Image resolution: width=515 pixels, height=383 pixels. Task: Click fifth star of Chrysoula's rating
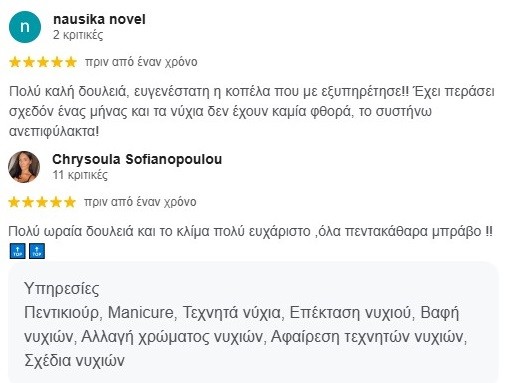(x=70, y=202)
